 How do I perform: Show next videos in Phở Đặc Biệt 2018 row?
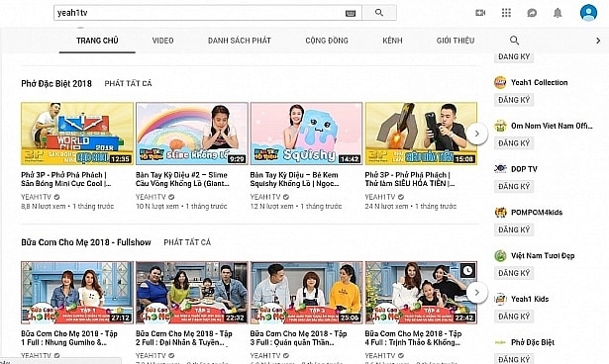476,134
